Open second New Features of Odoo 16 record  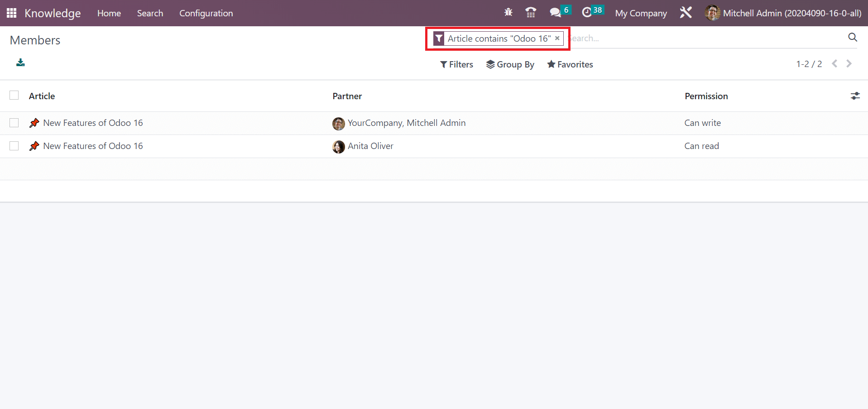pyautogui.click(x=93, y=146)
